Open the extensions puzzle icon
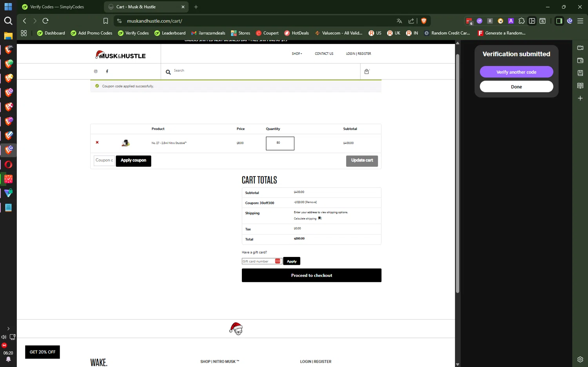588x367 pixels. [521, 21]
